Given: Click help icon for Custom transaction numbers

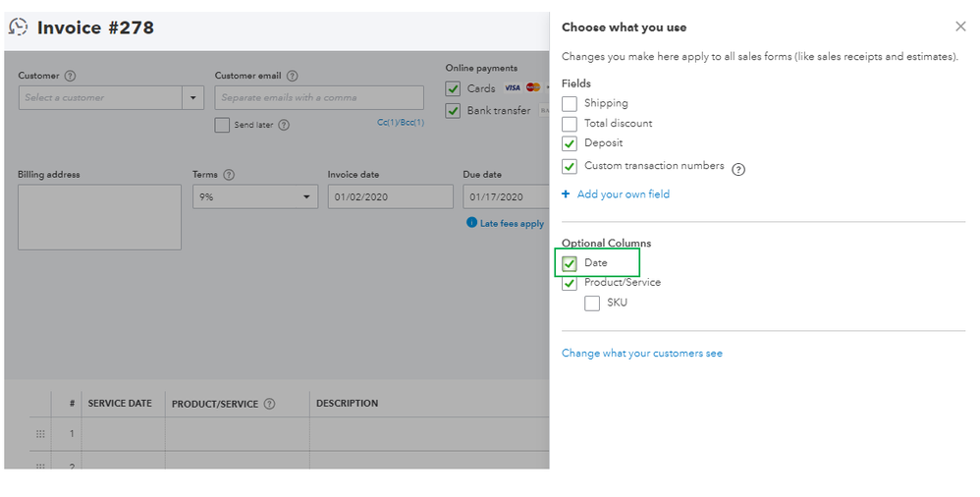Looking at the screenshot, I should pos(738,169).
